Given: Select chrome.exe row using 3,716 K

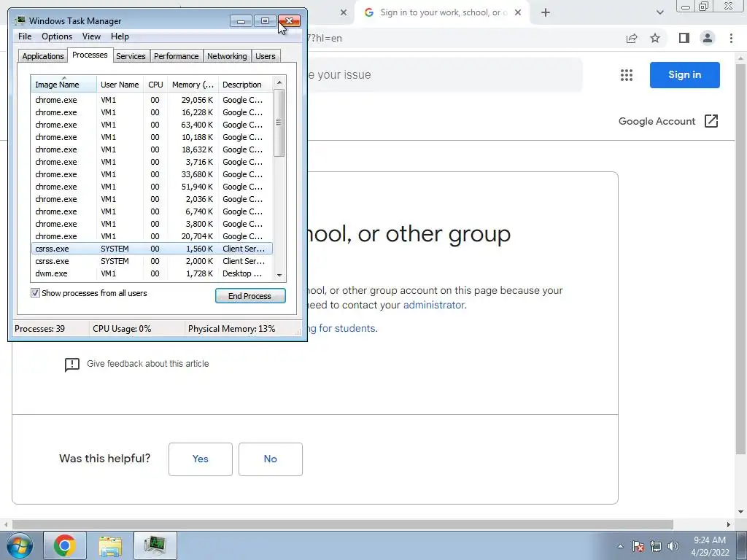Looking at the screenshot, I should tap(152, 162).
